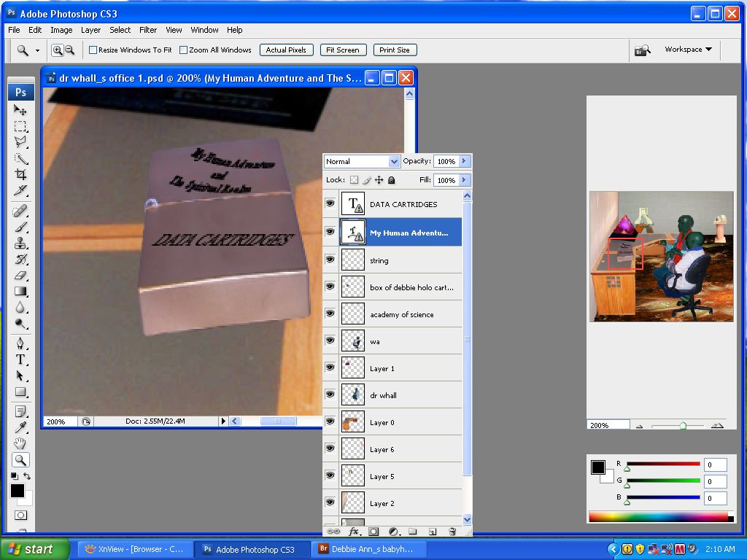Create a new layer with the new layer icon
The image size is (747, 560).
(x=433, y=533)
